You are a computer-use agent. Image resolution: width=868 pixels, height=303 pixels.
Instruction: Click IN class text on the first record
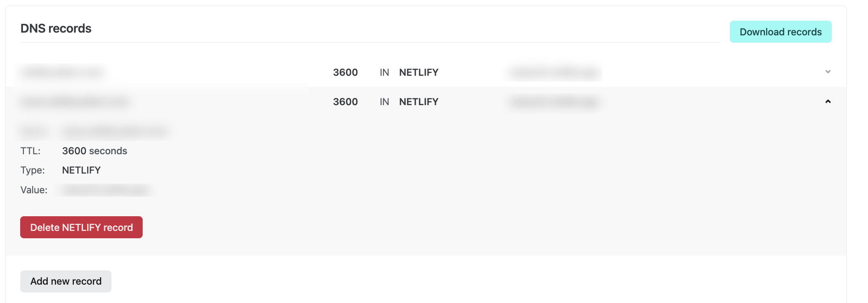(384, 72)
